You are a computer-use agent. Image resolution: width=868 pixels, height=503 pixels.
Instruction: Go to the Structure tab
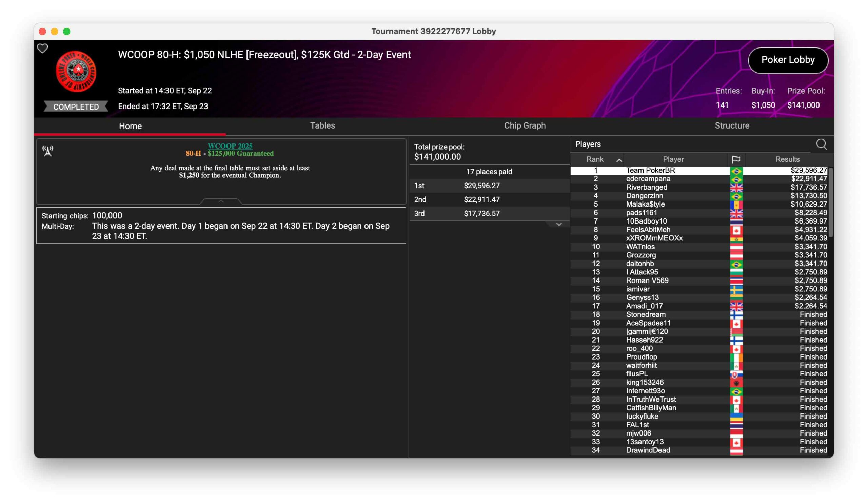(x=732, y=126)
